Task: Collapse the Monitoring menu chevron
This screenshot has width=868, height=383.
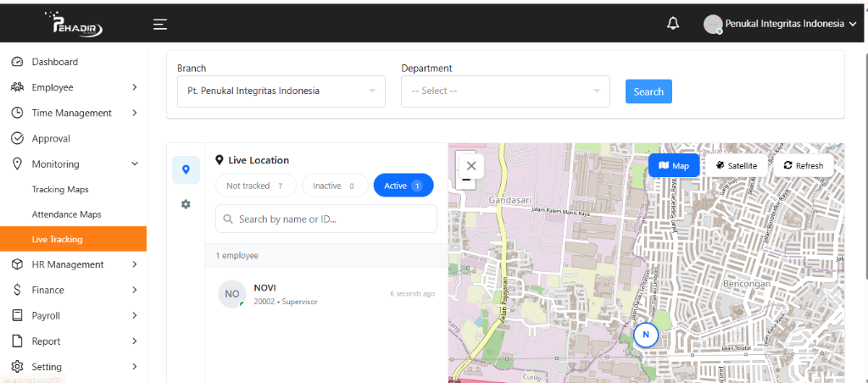Action: tap(135, 164)
